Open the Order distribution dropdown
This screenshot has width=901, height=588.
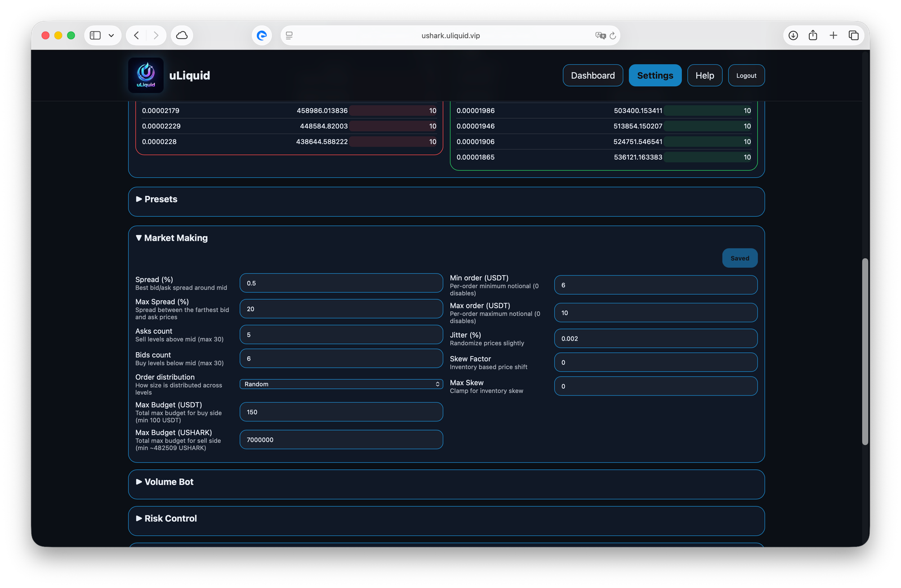(x=341, y=384)
